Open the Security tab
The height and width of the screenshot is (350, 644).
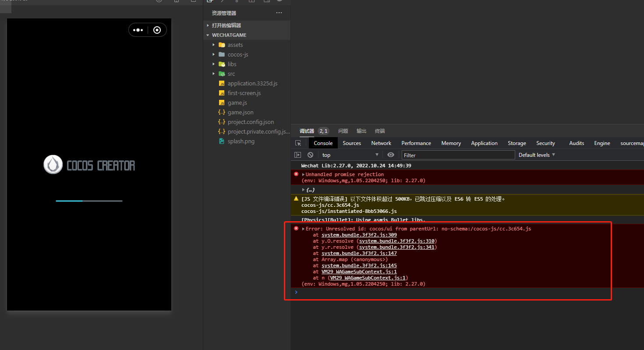545,143
